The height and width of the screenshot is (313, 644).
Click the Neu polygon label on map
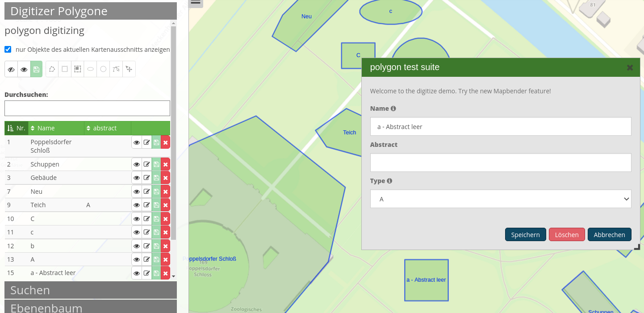[306, 17]
